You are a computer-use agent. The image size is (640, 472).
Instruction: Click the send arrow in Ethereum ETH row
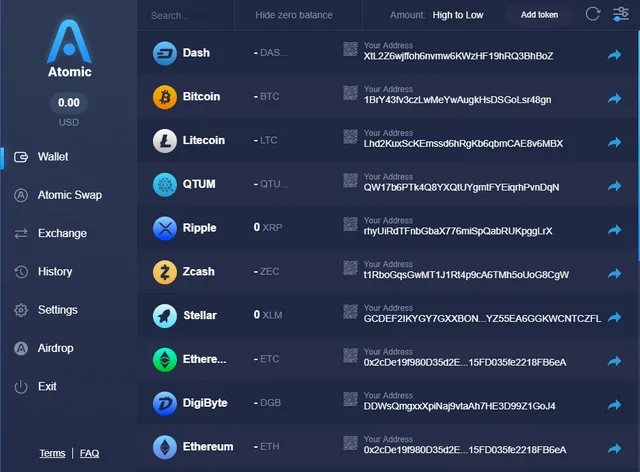pyautogui.click(x=614, y=449)
